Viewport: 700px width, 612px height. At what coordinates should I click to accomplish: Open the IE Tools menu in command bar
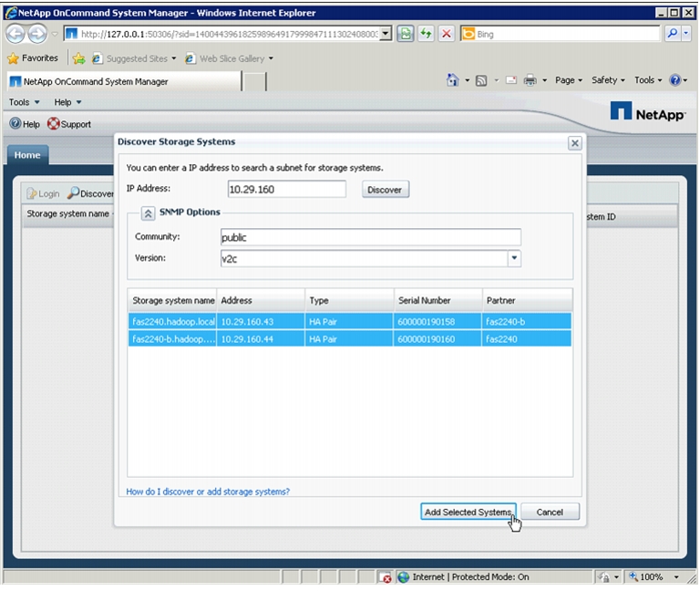click(x=648, y=80)
